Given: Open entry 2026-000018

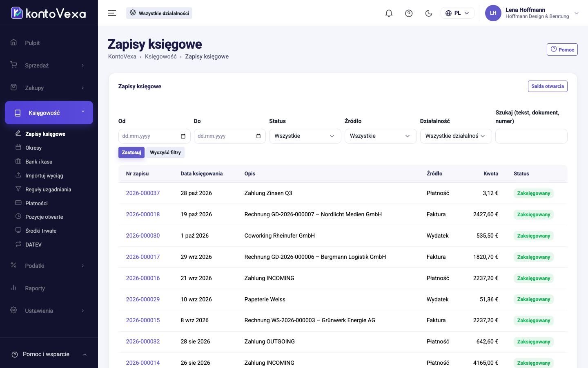Looking at the screenshot, I should [x=143, y=214].
